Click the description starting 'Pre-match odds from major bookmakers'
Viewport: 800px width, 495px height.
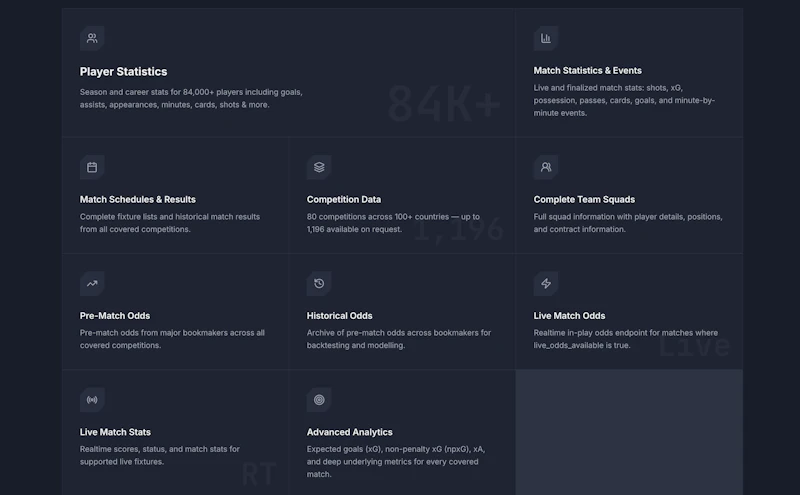click(172, 339)
